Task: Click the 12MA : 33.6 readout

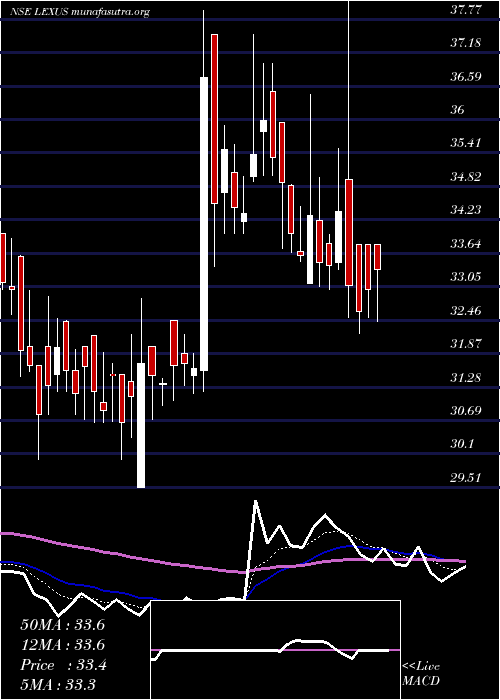Action: 62,645
